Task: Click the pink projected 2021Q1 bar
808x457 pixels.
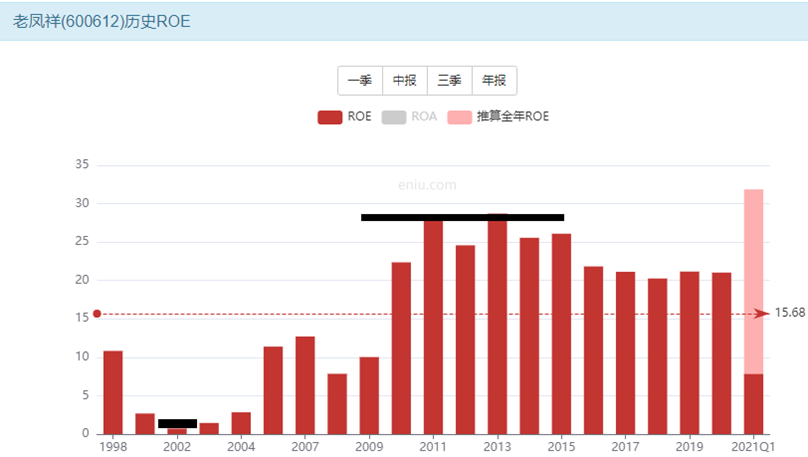Action: click(x=753, y=281)
